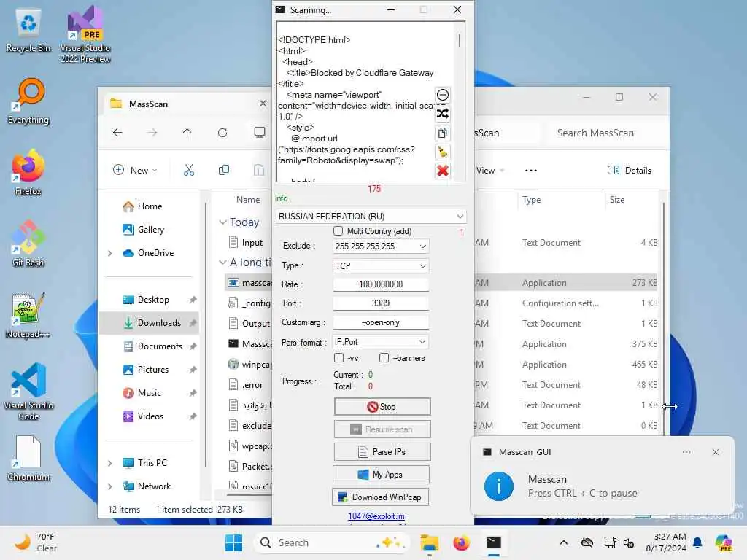The image size is (747, 560).
Task: Launch Firefox from desktop icon
Action: 28,173
